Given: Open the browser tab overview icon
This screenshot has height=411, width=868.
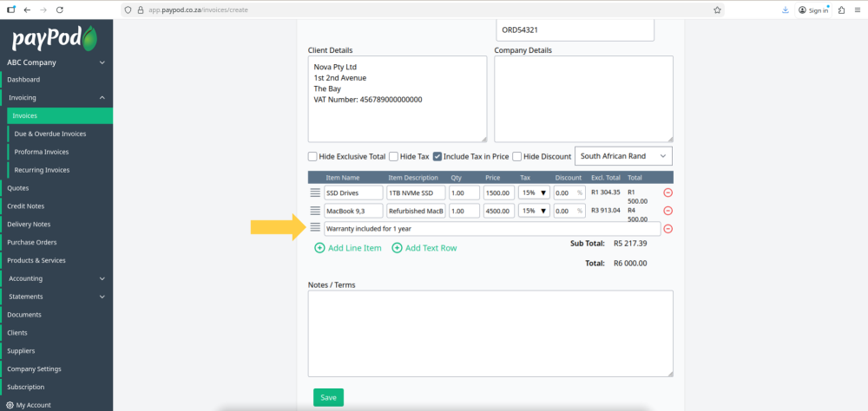Looking at the screenshot, I should [x=11, y=10].
